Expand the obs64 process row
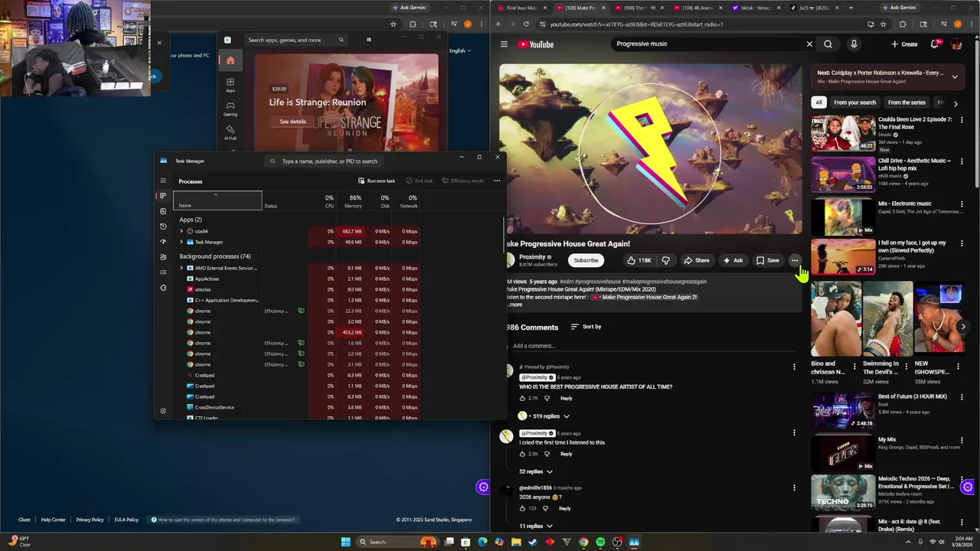Viewport: 980px width, 551px height. click(181, 231)
